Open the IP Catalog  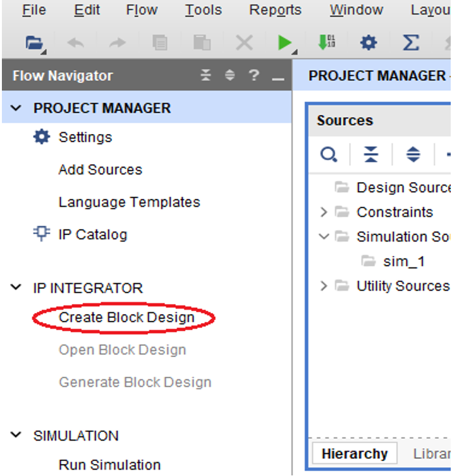point(92,235)
